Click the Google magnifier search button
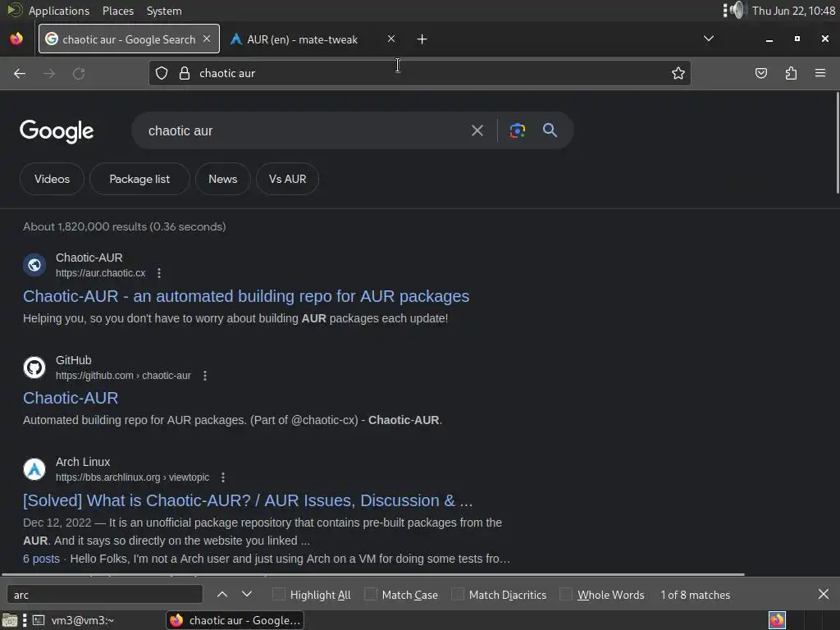The height and width of the screenshot is (630, 840). pyautogui.click(x=550, y=130)
